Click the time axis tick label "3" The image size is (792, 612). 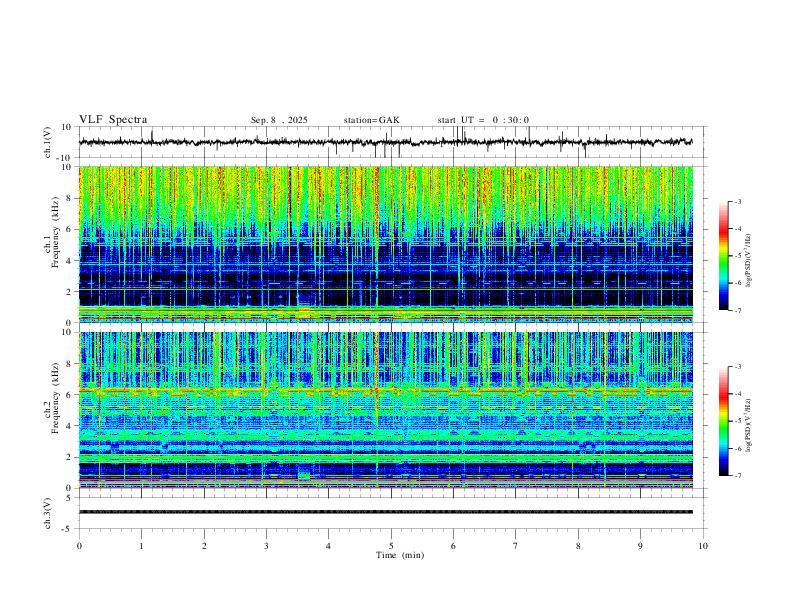(266, 546)
